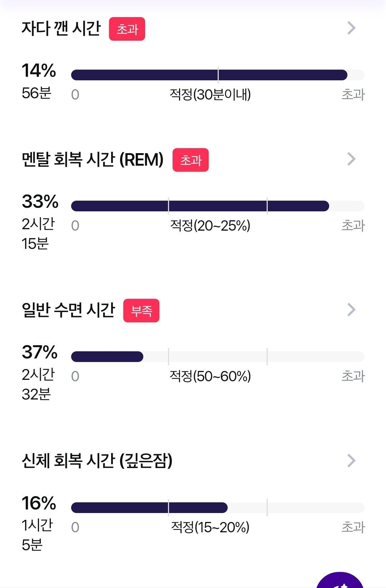Select the 자다 깬 시간 heading
This screenshot has width=386, height=588.
pos(61,28)
